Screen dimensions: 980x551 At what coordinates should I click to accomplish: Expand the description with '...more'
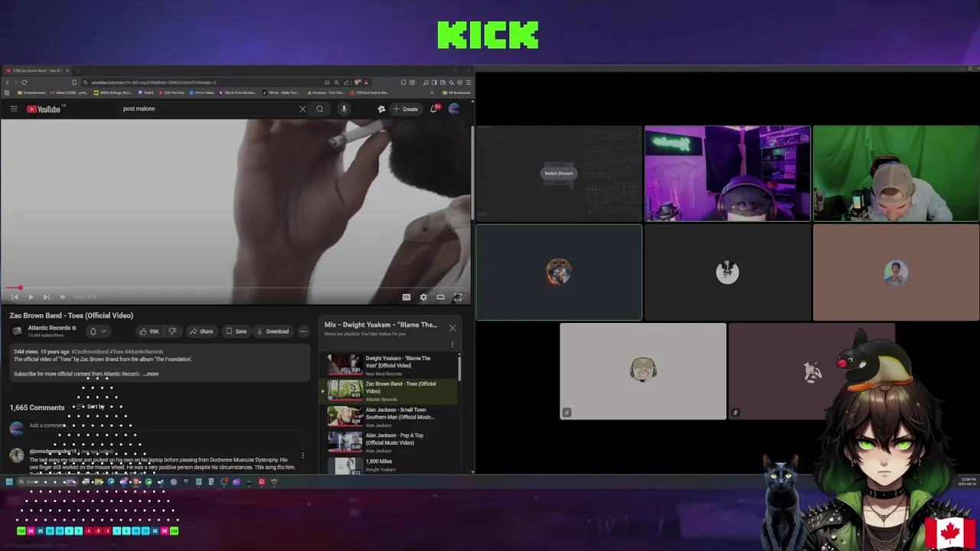[x=151, y=374]
